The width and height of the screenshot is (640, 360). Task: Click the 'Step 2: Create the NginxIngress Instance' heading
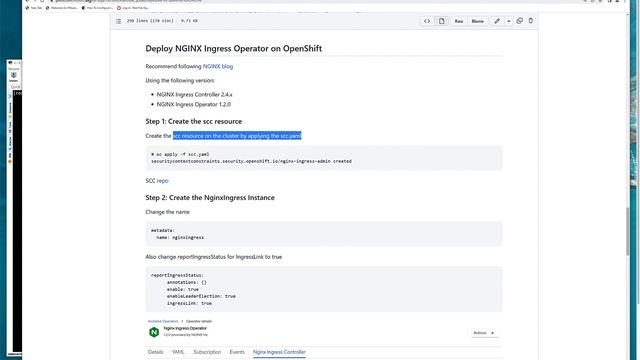coord(210,198)
